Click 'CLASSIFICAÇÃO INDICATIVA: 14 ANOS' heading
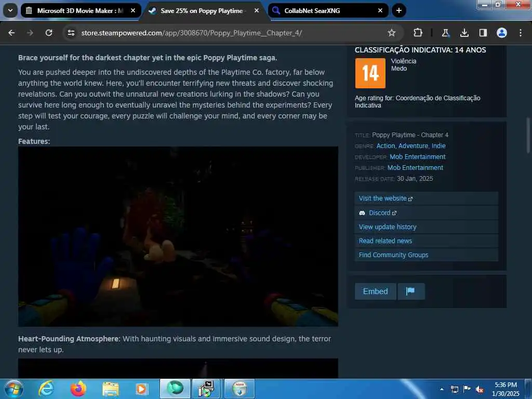Viewport: 532px width, 399px height. 420,50
